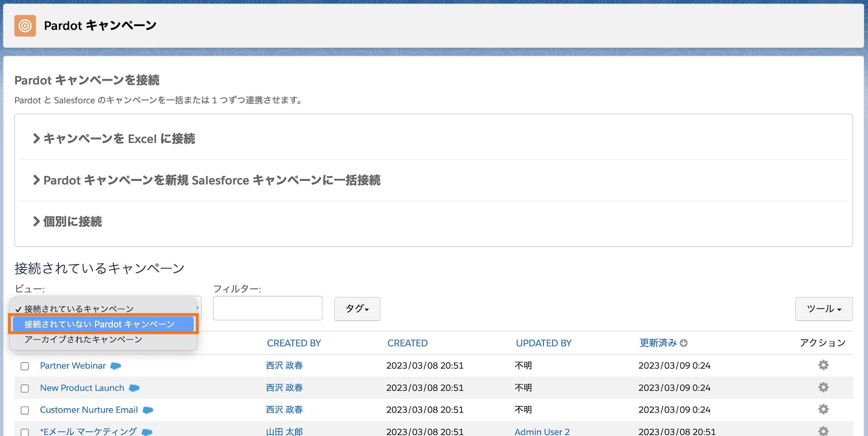
Task: Open the ツール dropdown button
Action: (x=824, y=309)
